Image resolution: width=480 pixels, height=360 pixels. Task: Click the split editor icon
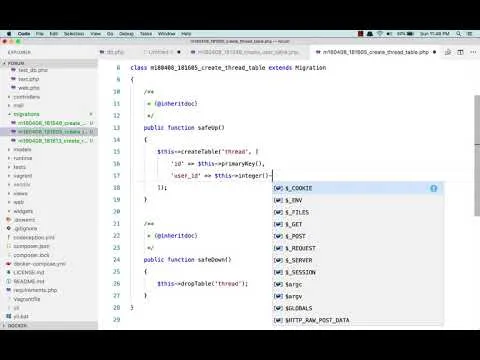[x=460, y=52]
